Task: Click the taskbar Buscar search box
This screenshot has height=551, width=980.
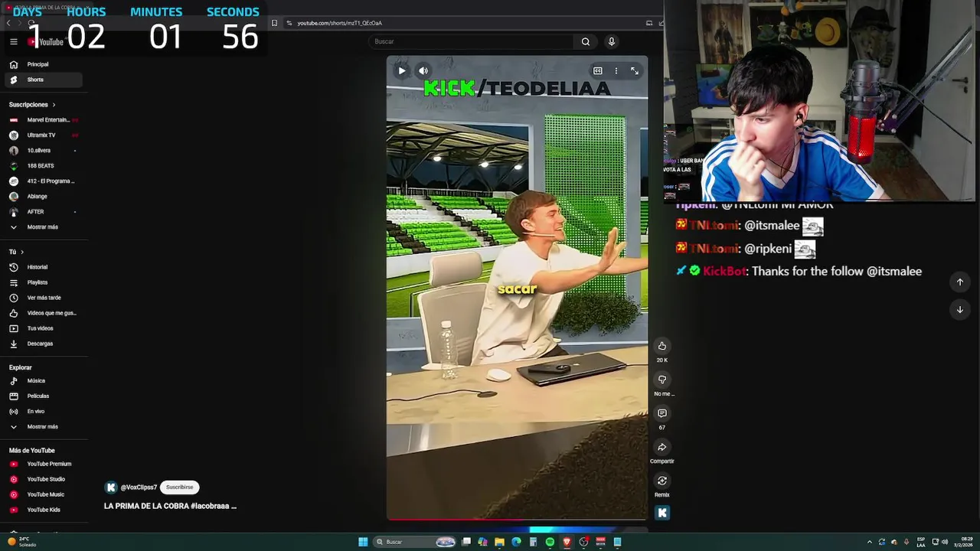Action: (x=416, y=542)
